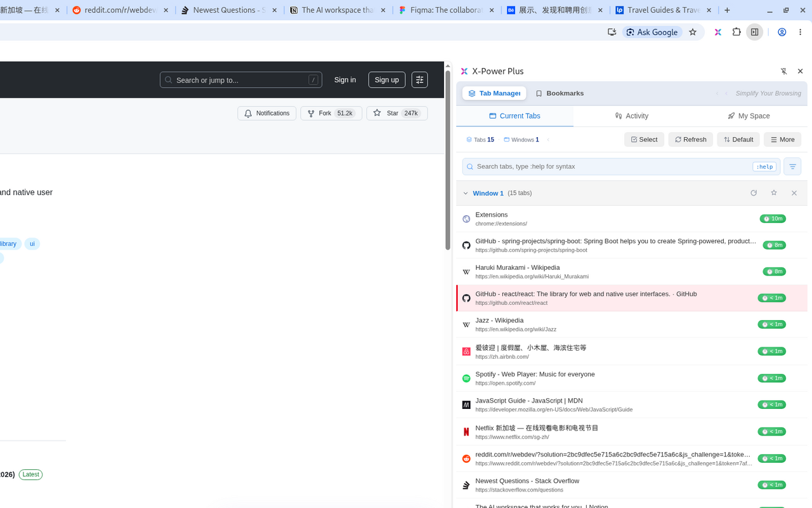Click the GitHub page vertical scrollbar

point(448,159)
